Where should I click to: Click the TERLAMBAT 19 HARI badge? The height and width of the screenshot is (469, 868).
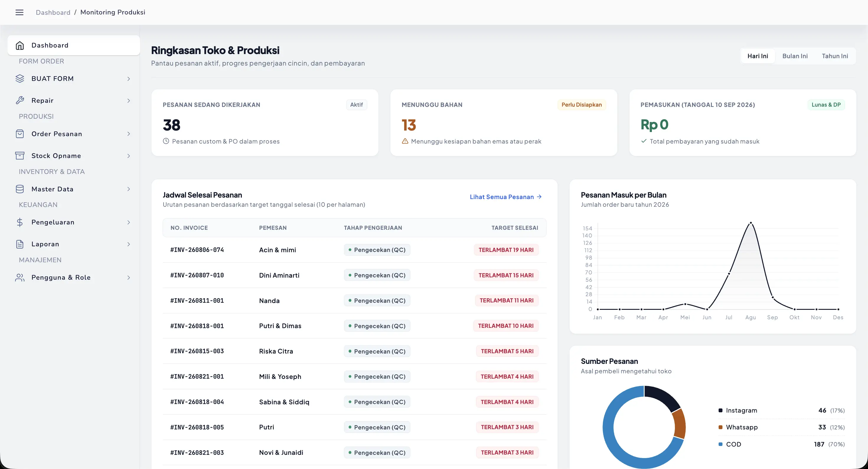(x=506, y=250)
